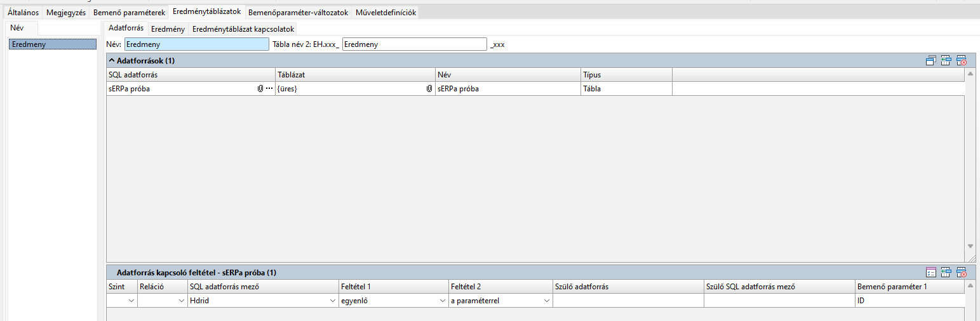Click the Feltétel 1 column header
The height and width of the screenshot is (321, 980).
pos(394,287)
